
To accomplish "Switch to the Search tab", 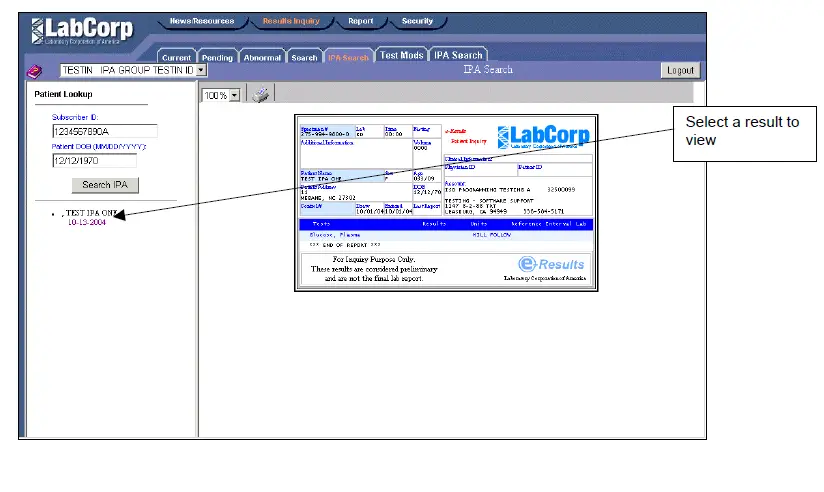I will point(304,57).
